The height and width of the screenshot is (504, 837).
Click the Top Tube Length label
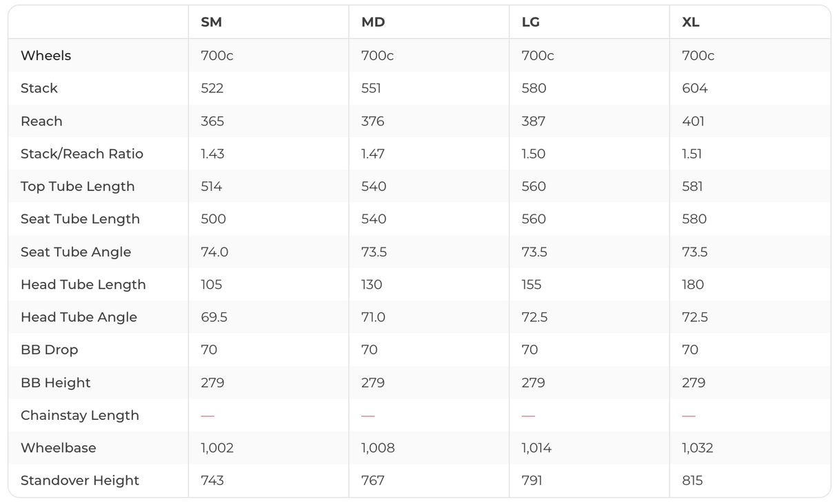[x=77, y=186]
